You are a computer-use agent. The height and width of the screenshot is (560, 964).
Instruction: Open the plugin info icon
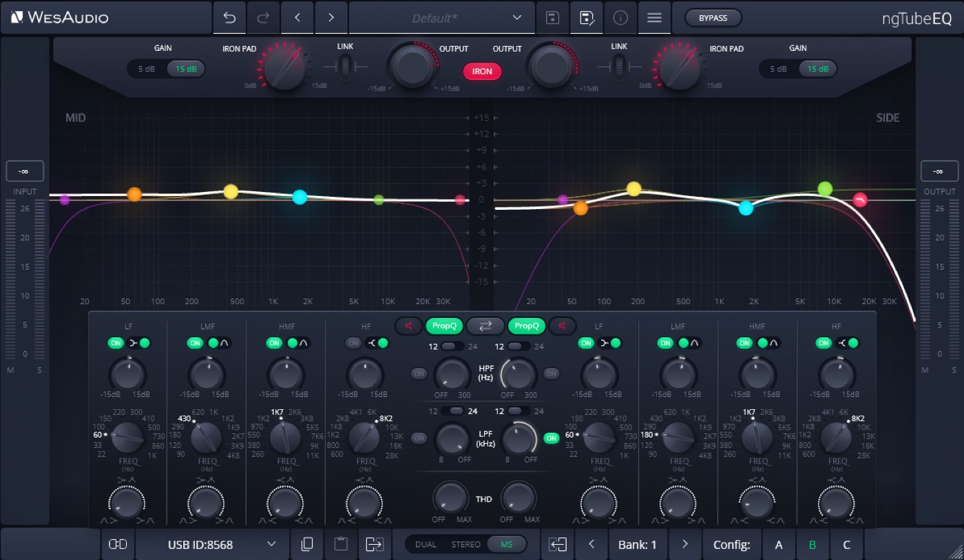pos(620,18)
